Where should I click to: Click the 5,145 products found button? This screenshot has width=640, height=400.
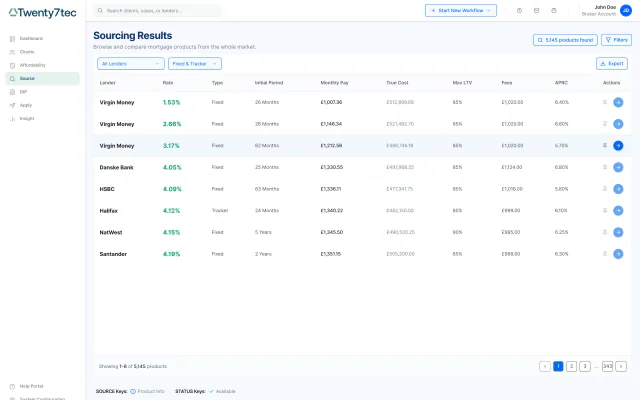pos(565,40)
